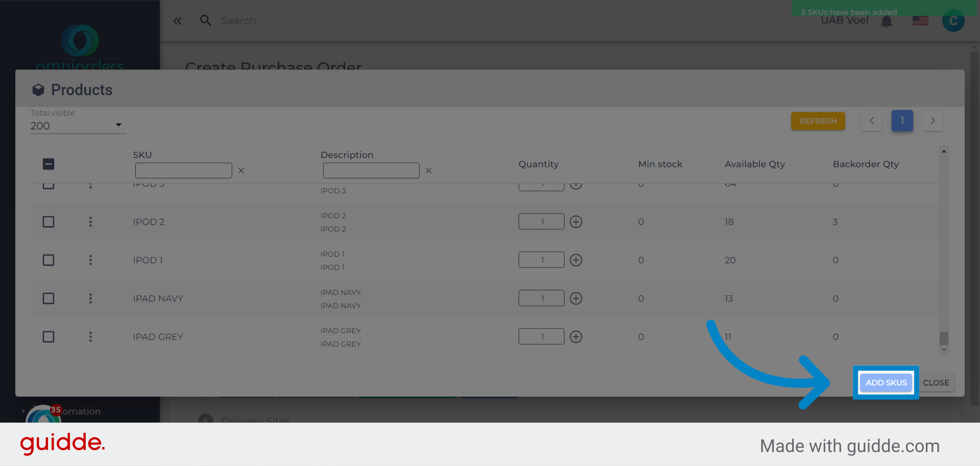Add IPAD NAVY with plus circle icon

click(x=576, y=298)
